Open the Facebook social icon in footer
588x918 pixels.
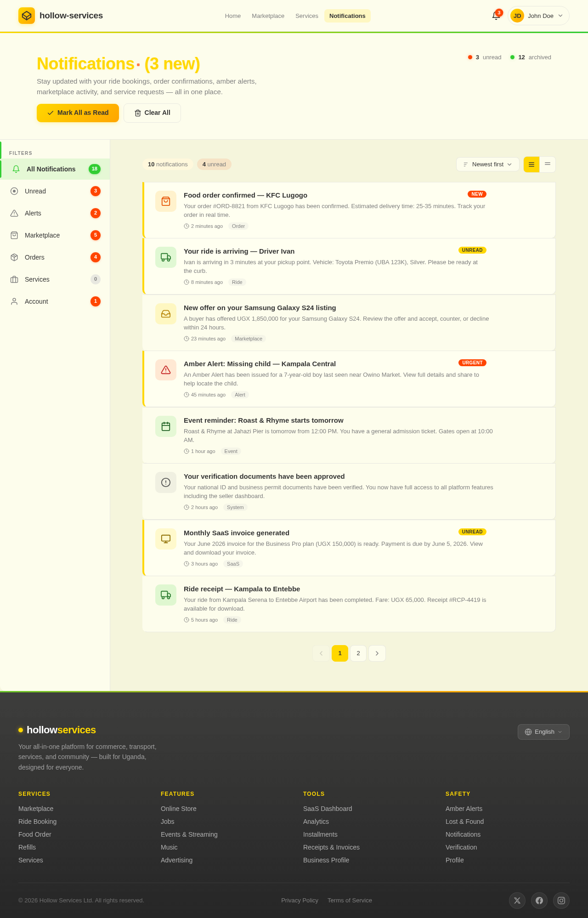click(539, 901)
